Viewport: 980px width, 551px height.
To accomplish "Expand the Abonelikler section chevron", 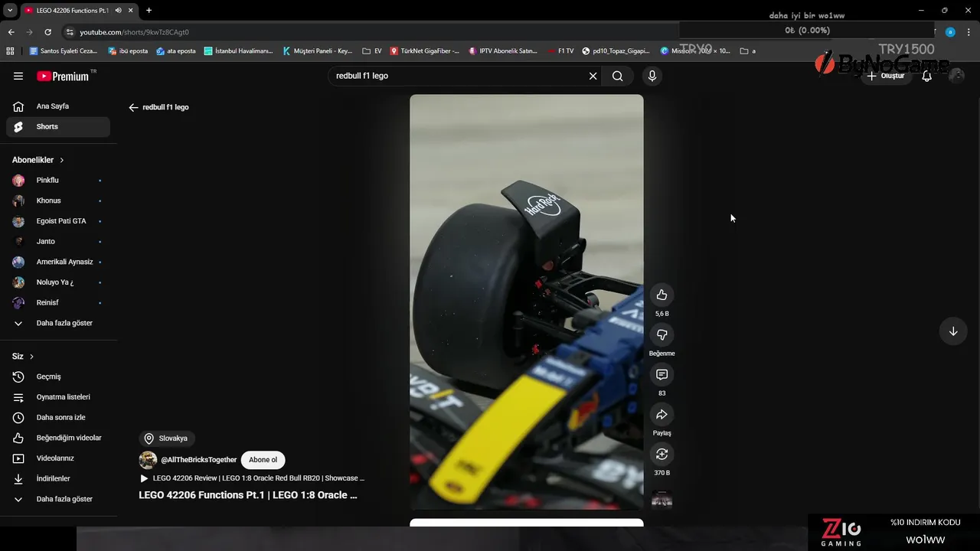I will [x=62, y=160].
